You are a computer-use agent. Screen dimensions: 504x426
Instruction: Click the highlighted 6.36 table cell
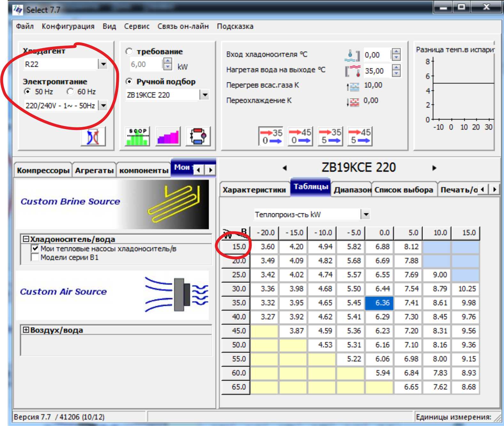379,303
